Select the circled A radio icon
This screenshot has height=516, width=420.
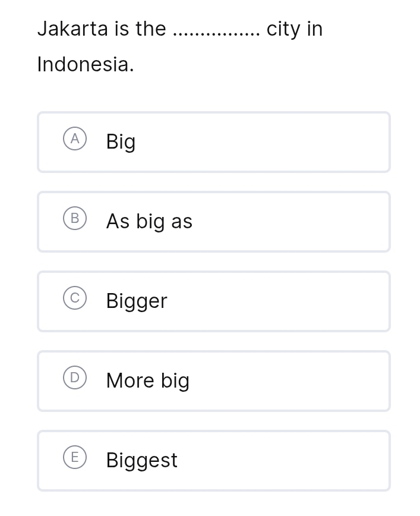tap(74, 139)
